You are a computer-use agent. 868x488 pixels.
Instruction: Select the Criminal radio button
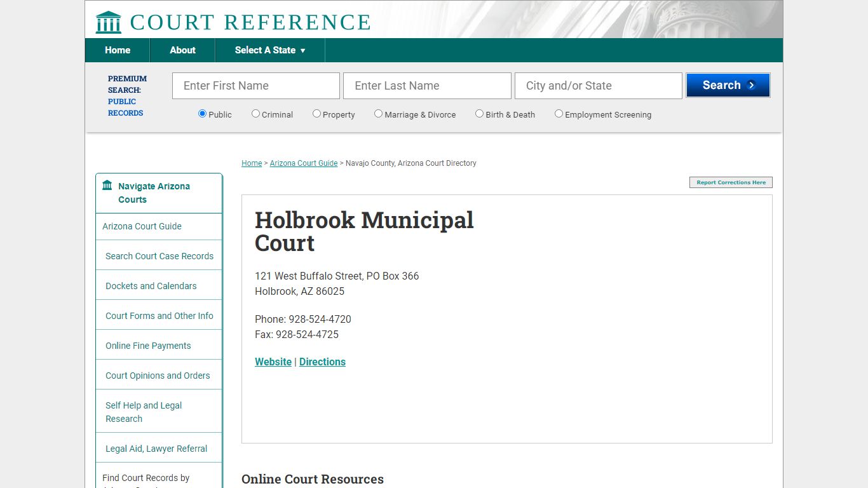pyautogui.click(x=255, y=114)
